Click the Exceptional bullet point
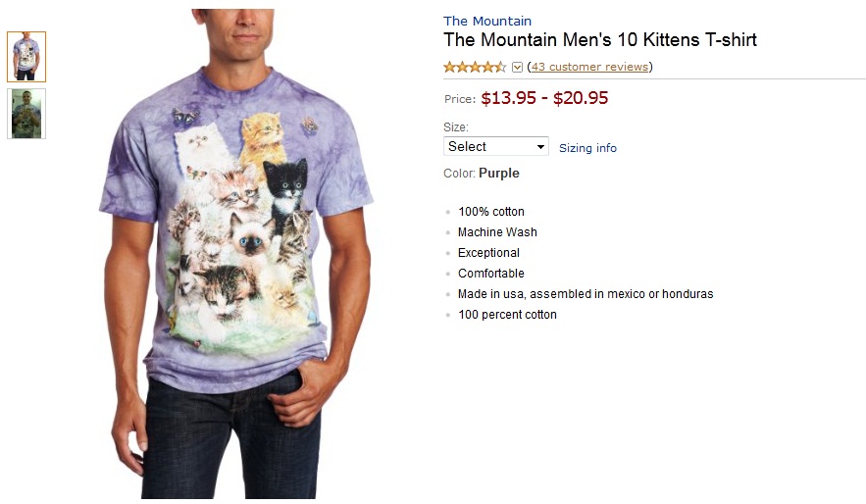 click(488, 253)
